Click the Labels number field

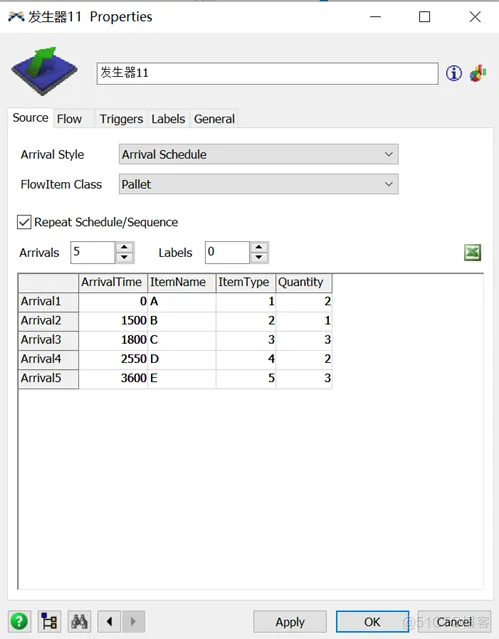click(x=227, y=252)
